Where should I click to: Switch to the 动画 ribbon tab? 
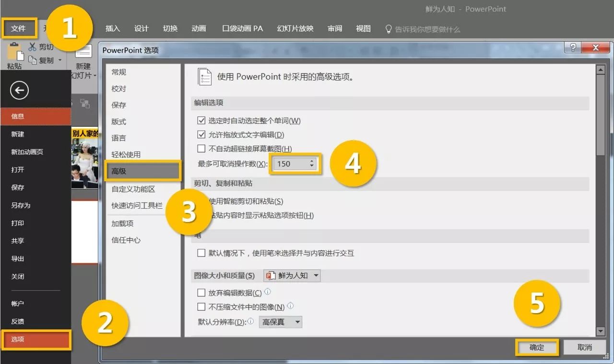[199, 29]
